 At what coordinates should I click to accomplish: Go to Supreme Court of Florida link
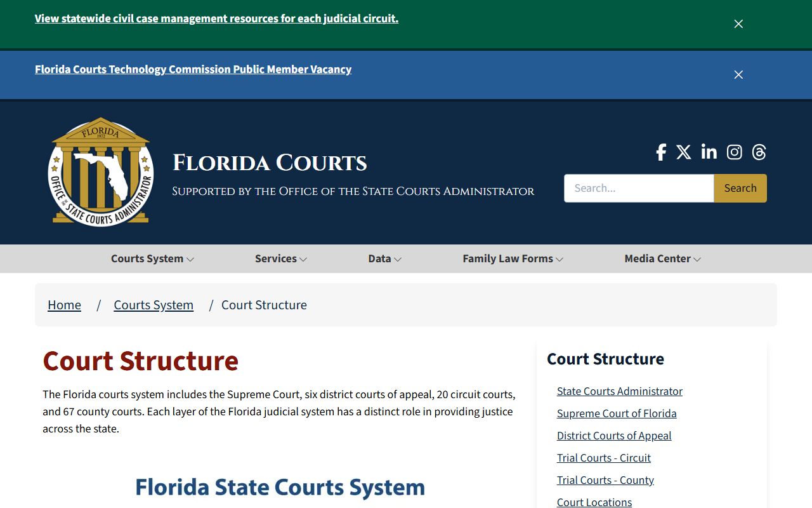[617, 413]
